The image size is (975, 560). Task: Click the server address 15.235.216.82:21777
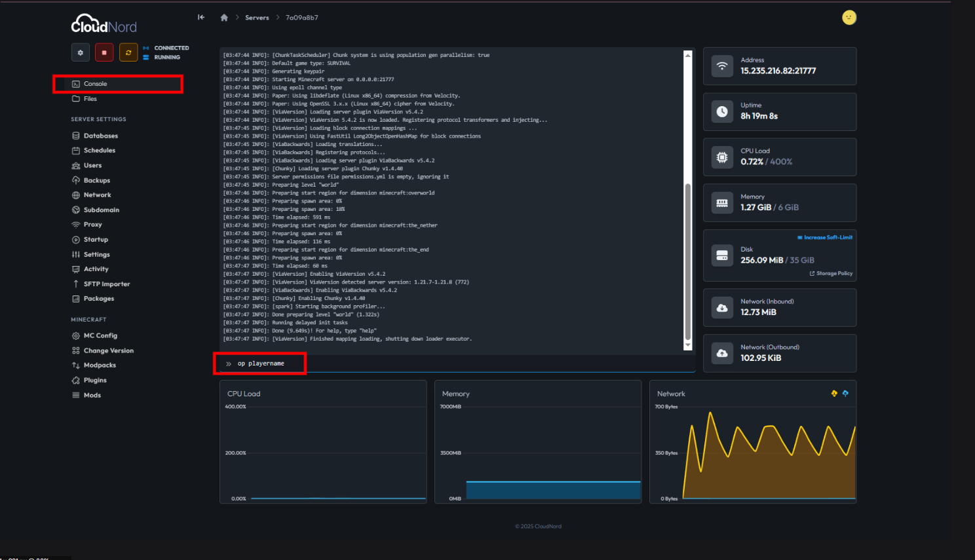778,71
